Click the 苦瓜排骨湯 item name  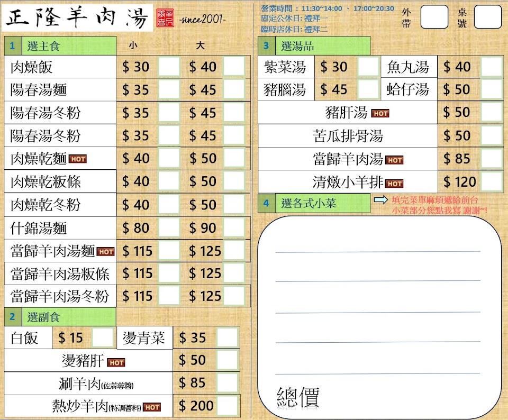(x=348, y=136)
